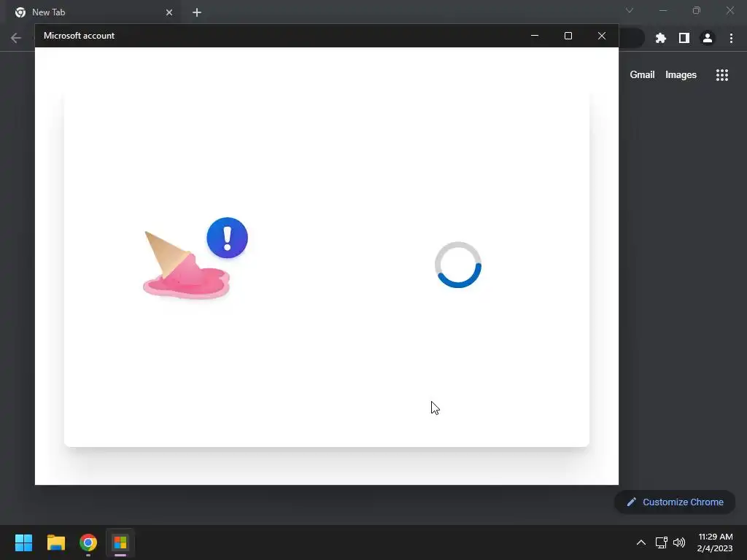Open Google apps grid
This screenshot has height=560, width=747.
(721, 75)
